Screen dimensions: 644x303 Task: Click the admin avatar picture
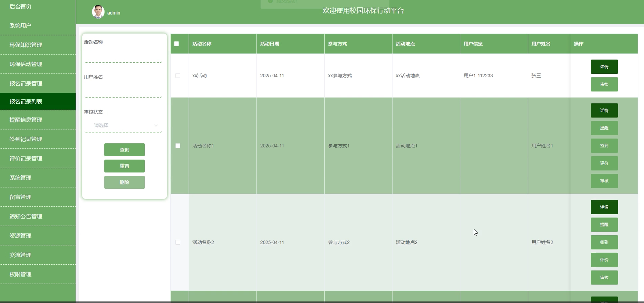[x=98, y=12]
